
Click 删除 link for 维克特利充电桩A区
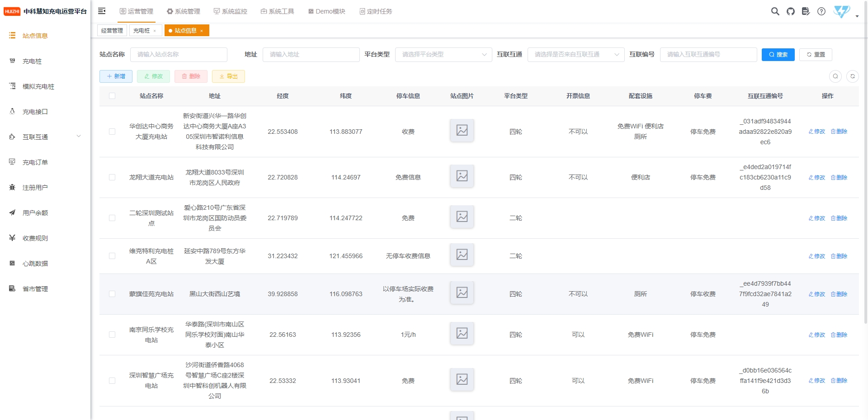(x=839, y=256)
